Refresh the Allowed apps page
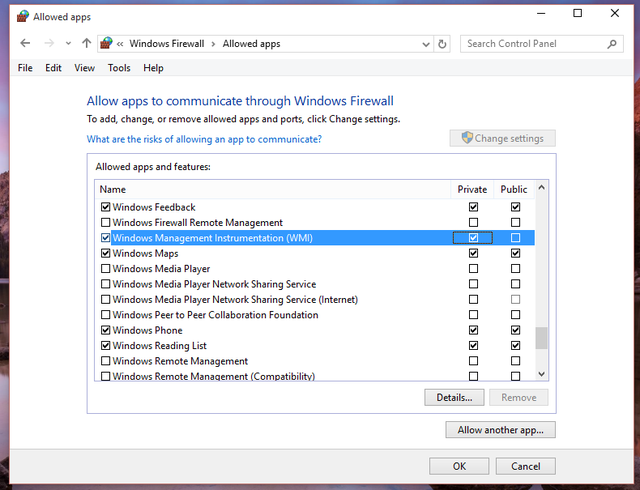 (442, 44)
